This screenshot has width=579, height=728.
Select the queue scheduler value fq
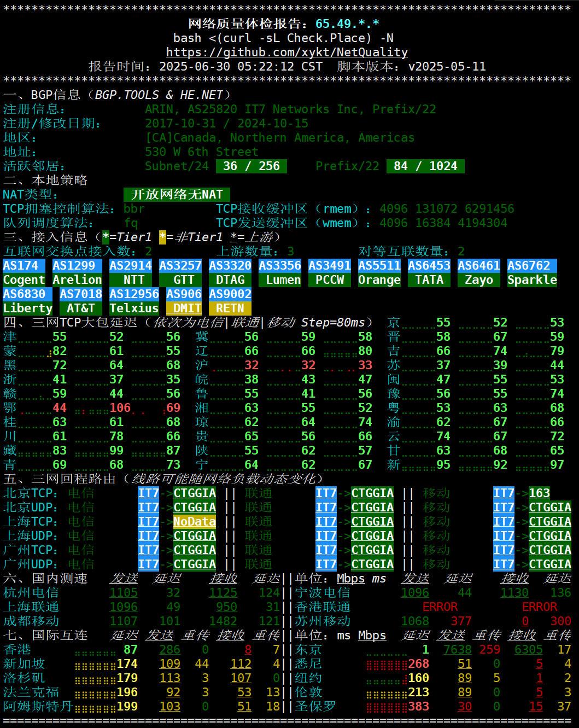point(131,223)
